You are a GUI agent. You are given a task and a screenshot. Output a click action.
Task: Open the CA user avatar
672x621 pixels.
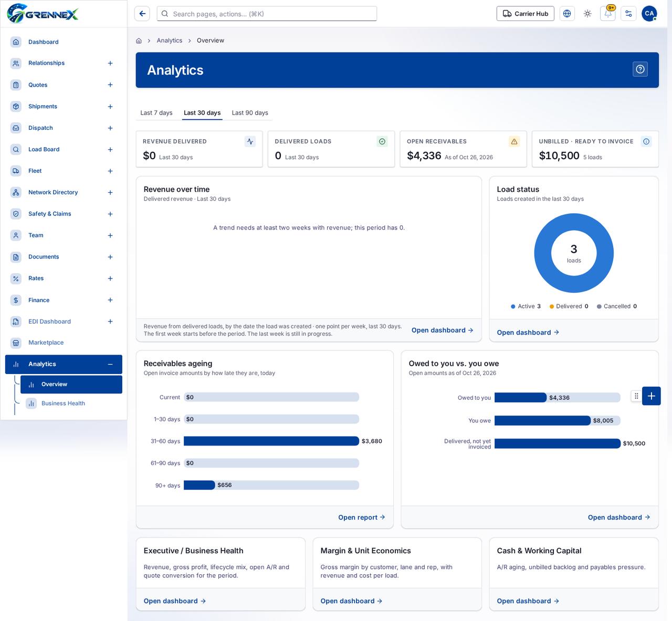(649, 14)
